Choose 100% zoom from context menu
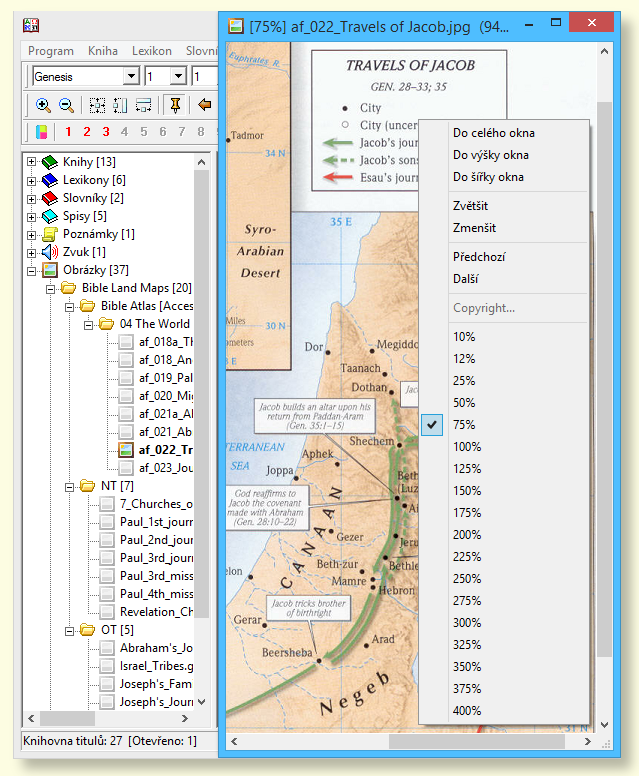Viewport: 639px width, 776px height. (x=466, y=447)
